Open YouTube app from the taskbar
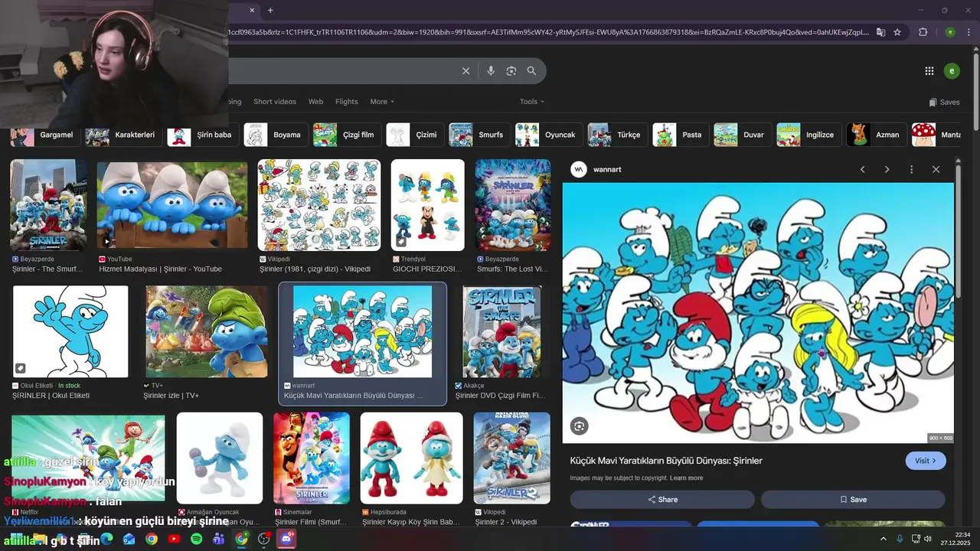 174,539
